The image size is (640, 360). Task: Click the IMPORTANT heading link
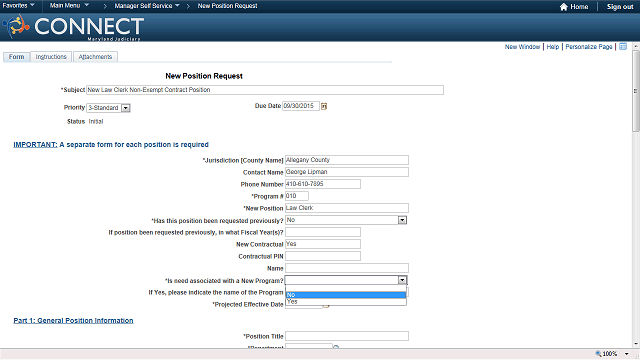(35, 144)
